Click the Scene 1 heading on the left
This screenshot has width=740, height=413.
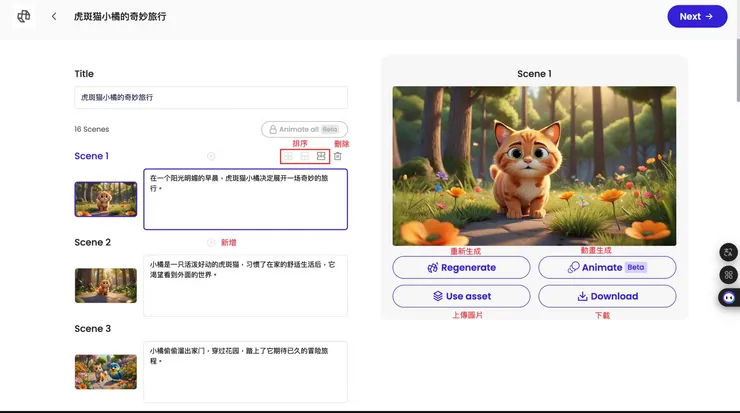92,156
